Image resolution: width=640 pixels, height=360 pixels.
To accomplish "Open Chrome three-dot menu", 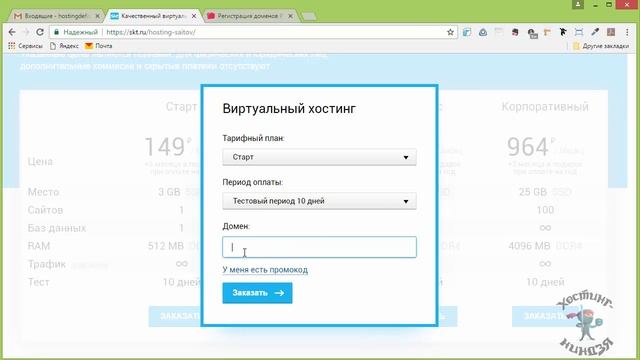I will tap(627, 32).
